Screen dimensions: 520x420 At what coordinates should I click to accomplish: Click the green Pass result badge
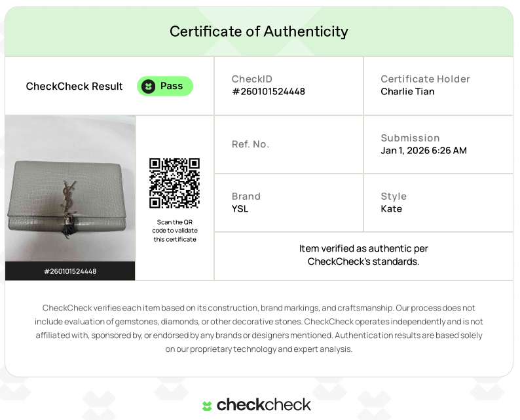coord(165,86)
